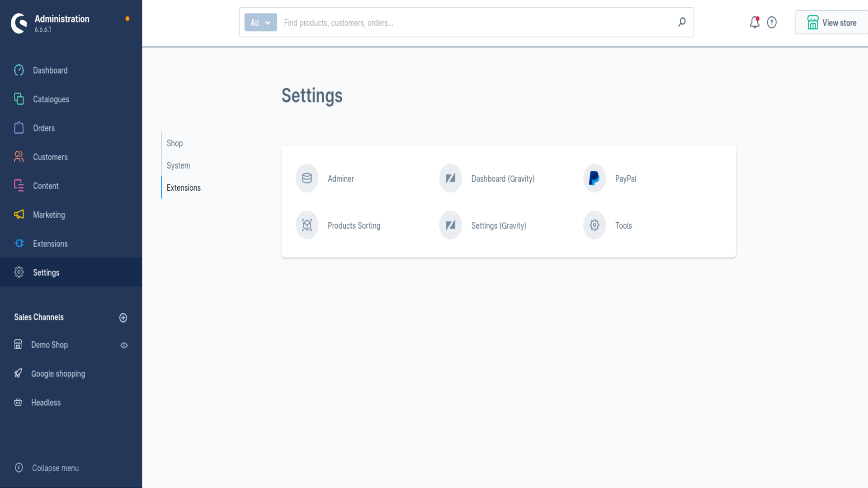Open the Dashboard speedometer icon

tap(19, 70)
